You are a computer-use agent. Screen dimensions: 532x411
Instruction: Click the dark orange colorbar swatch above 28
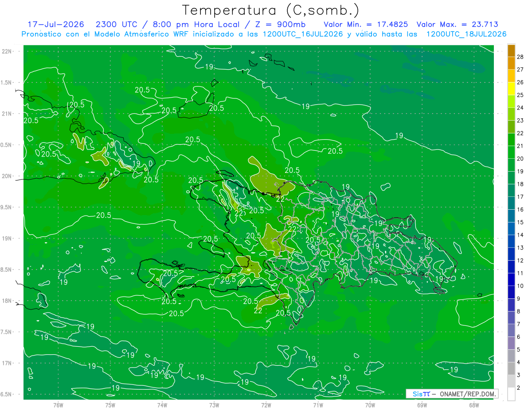point(511,51)
